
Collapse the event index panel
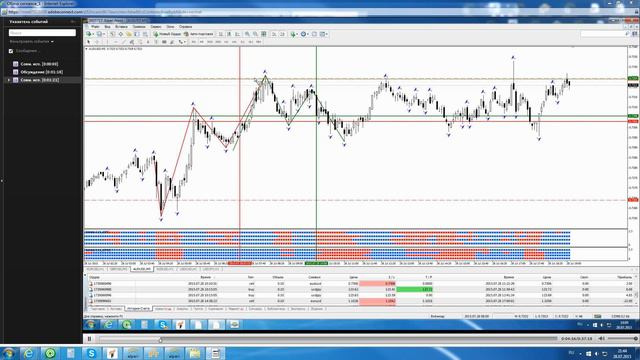73,22
